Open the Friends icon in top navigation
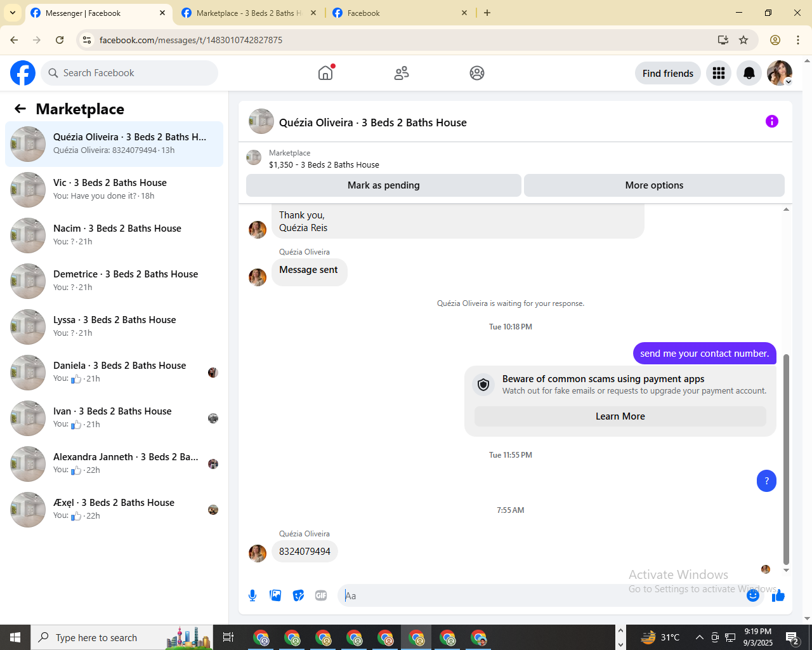This screenshot has width=812, height=650. coord(402,73)
